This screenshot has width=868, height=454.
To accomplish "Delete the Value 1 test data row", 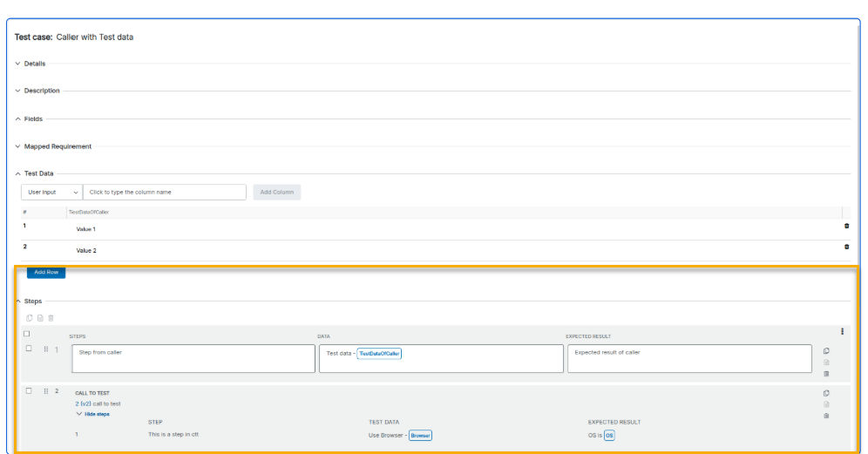I will point(845,226).
